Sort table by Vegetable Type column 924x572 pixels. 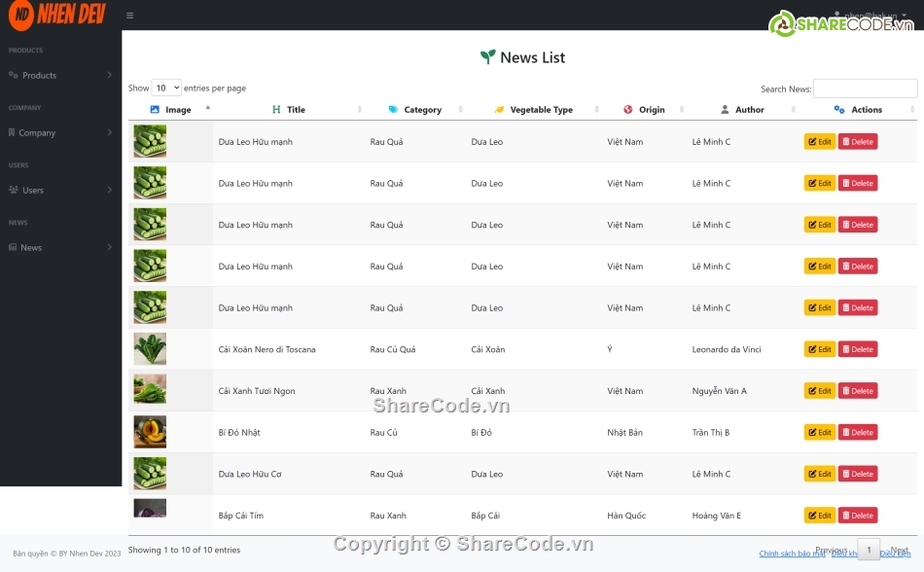click(534, 110)
